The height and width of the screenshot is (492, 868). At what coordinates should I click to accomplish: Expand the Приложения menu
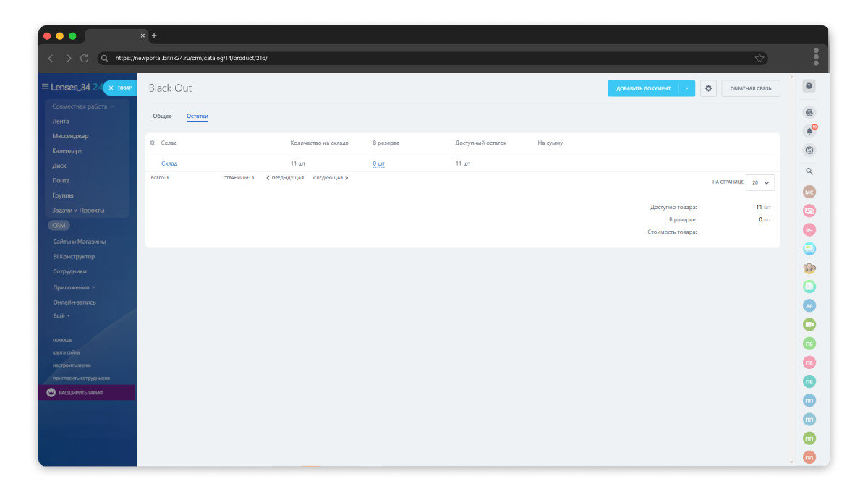[x=75, y=287]
